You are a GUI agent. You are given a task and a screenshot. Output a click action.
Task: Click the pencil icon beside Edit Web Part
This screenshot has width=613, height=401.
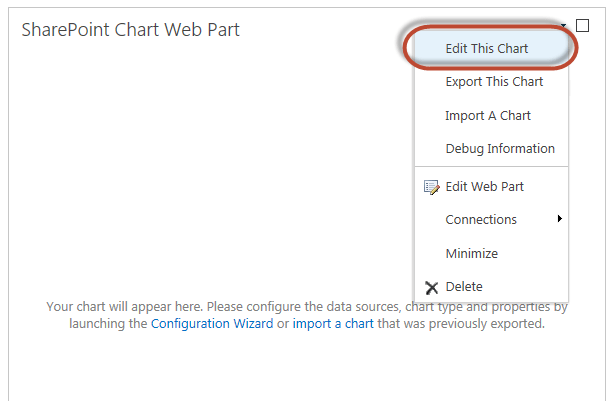431,187
